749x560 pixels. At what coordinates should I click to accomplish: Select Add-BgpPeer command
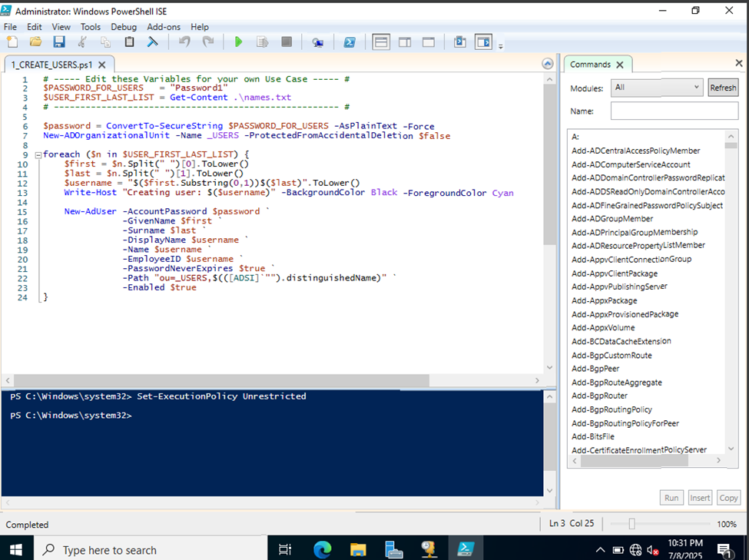[x=595, y=369]
